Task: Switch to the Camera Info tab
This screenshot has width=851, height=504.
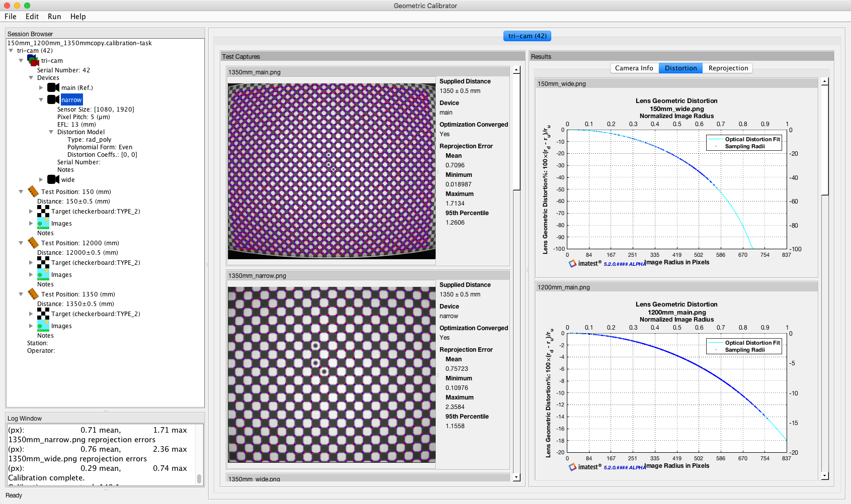Action: point(634,68)
